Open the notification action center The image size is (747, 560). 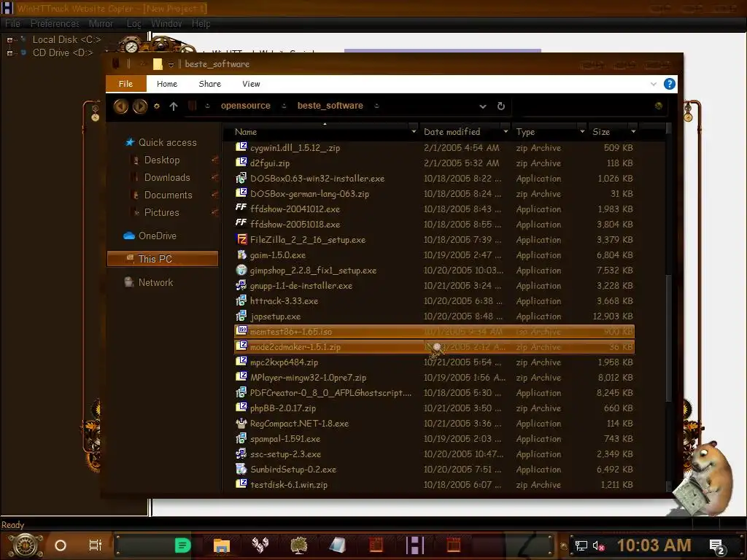[717, 546]
